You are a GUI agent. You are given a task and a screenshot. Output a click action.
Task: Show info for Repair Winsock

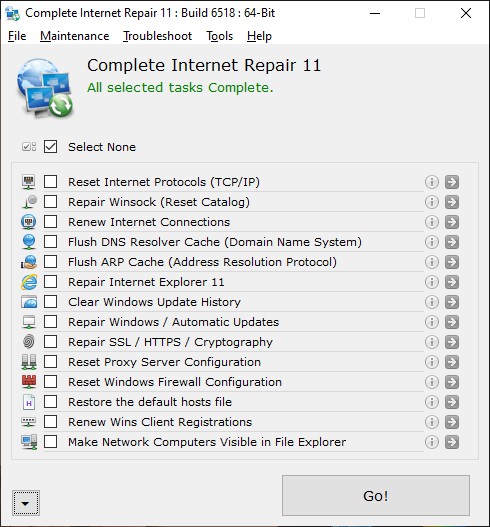(x=432, y=202)
